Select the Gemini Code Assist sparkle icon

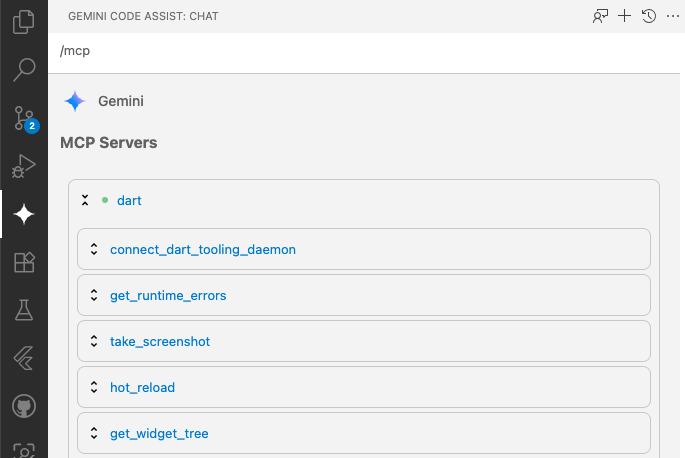pyautogui.click(x=24, y=214)
